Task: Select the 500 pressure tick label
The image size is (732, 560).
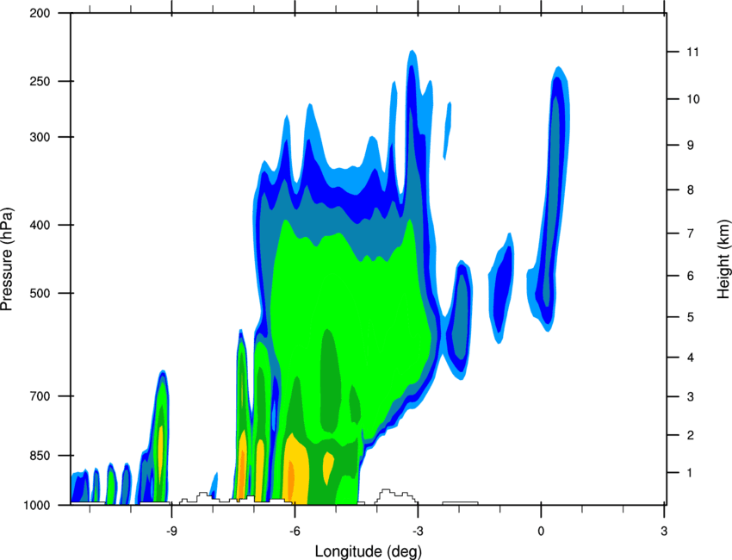Action: click(x=40, y=293)
